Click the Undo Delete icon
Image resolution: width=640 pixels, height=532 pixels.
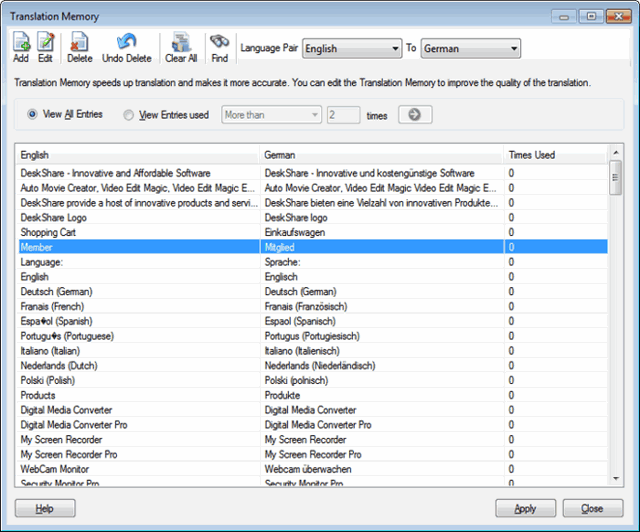pos(127,47)
